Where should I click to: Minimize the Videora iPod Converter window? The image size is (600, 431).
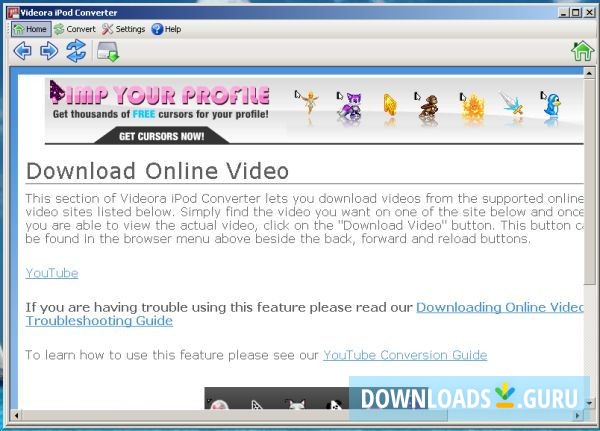pyautogui.click(x=563, y=13)
